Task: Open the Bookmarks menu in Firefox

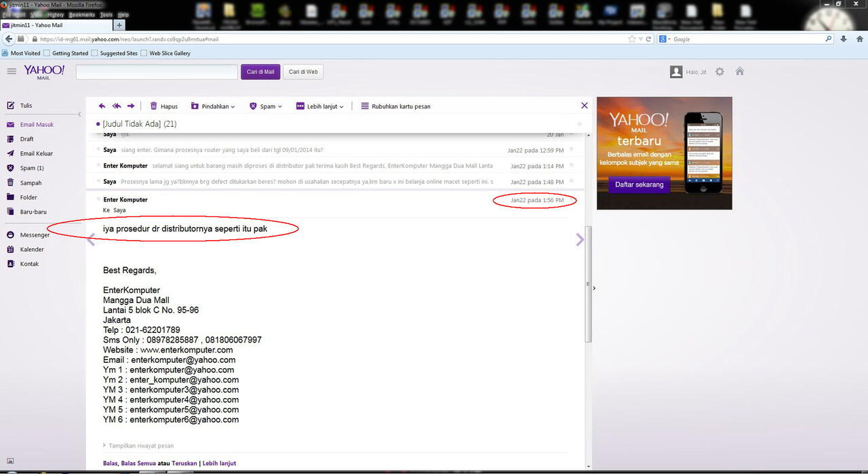Action: click(x=82, y=14)
